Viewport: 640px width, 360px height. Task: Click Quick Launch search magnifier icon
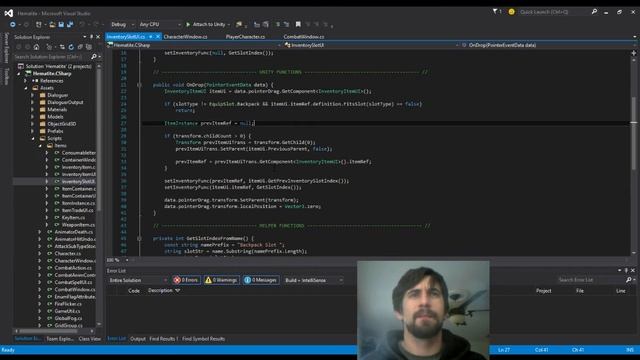(x=594, y=12)
